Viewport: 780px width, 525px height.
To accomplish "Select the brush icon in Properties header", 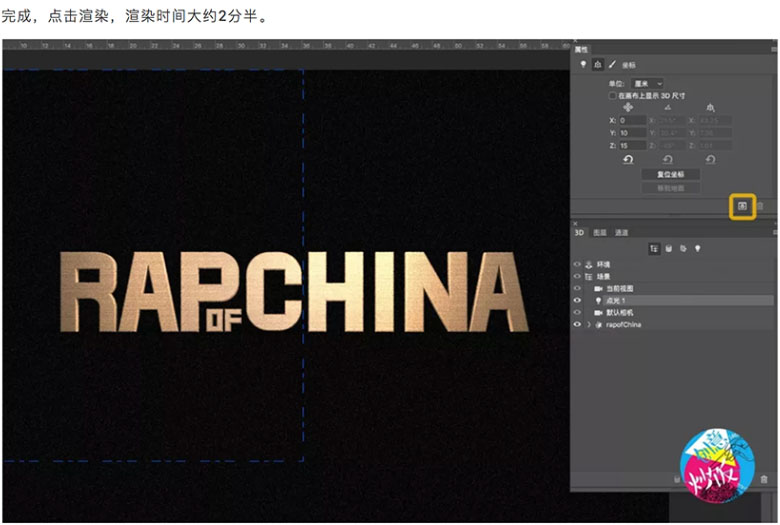I will tap(612, 64).
